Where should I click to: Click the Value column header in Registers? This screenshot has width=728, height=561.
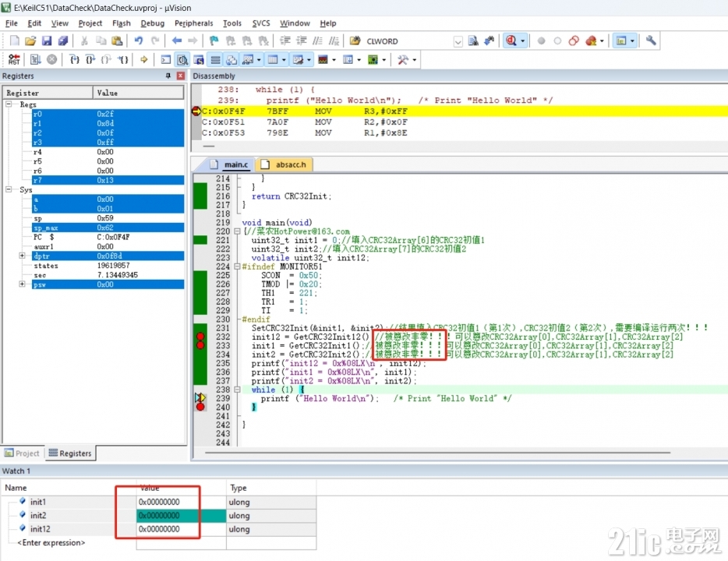click(x=139, y=93)
